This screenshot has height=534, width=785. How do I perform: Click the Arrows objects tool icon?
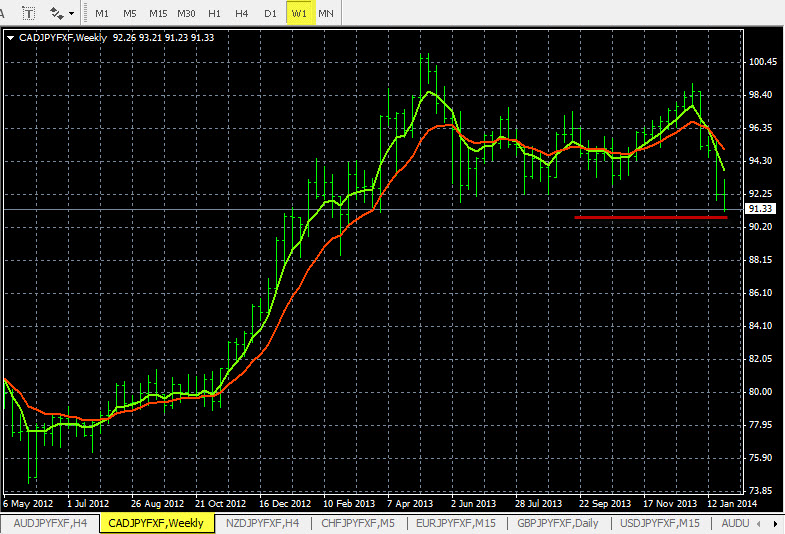coord(56,14)
